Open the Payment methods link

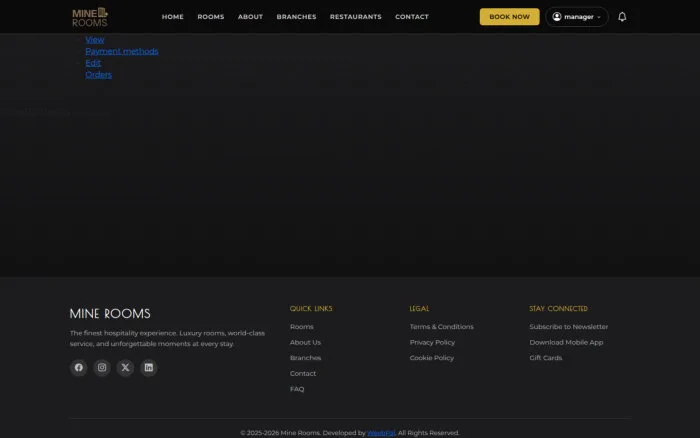click(x=122, y=51)
